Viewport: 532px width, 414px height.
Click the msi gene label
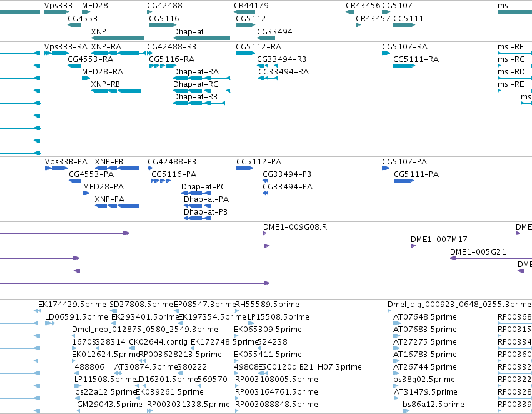click(503, 6)
